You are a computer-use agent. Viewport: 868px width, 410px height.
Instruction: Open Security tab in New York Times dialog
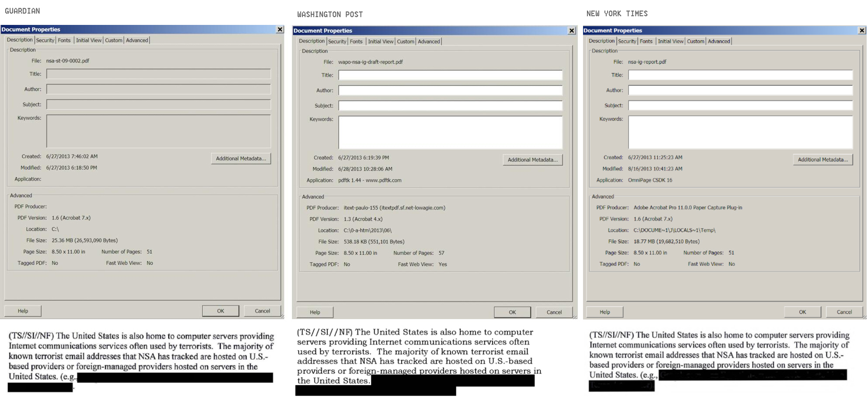(627, 41)
